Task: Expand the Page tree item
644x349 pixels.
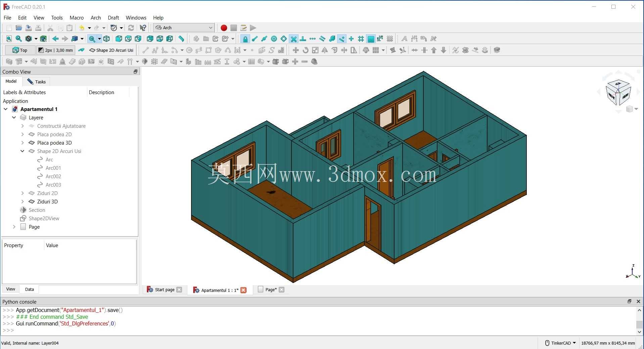Action: pyautogui.click(x=14, y=227)
